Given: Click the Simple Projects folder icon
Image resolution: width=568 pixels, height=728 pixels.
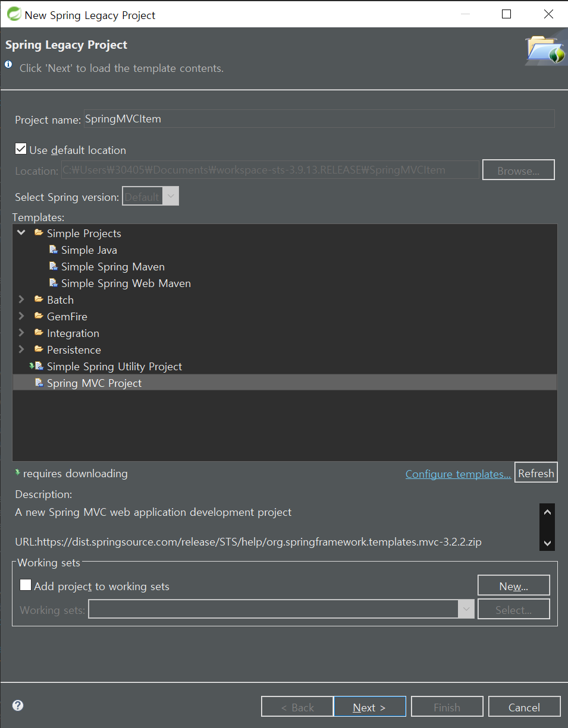Looking at the screenshot, I should (39, 233).
